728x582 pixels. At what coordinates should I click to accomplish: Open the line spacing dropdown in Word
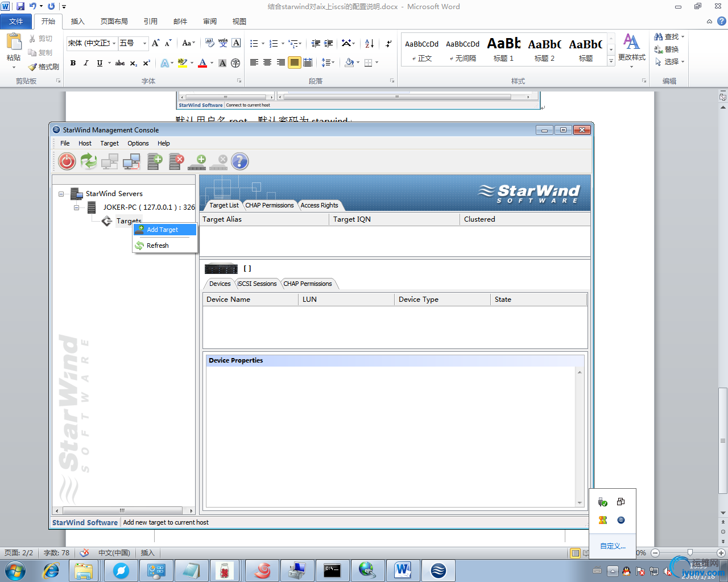pyautogui.click(x=328, y=63)
